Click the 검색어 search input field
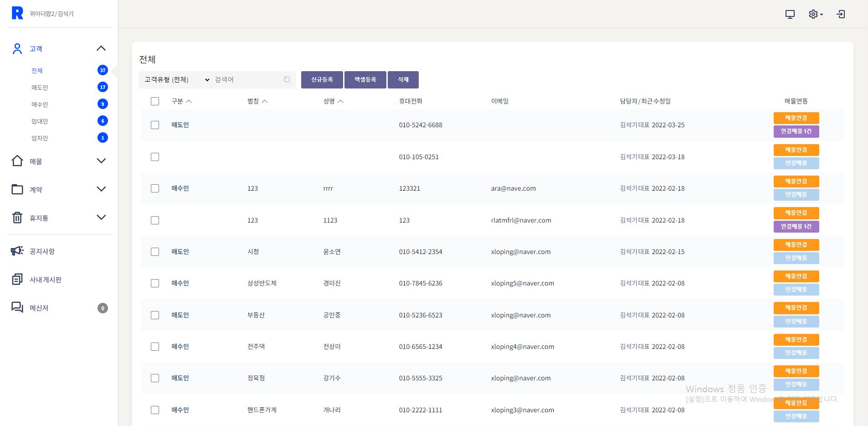This screenshot has height=426, width=868. [x=246, y=80]
